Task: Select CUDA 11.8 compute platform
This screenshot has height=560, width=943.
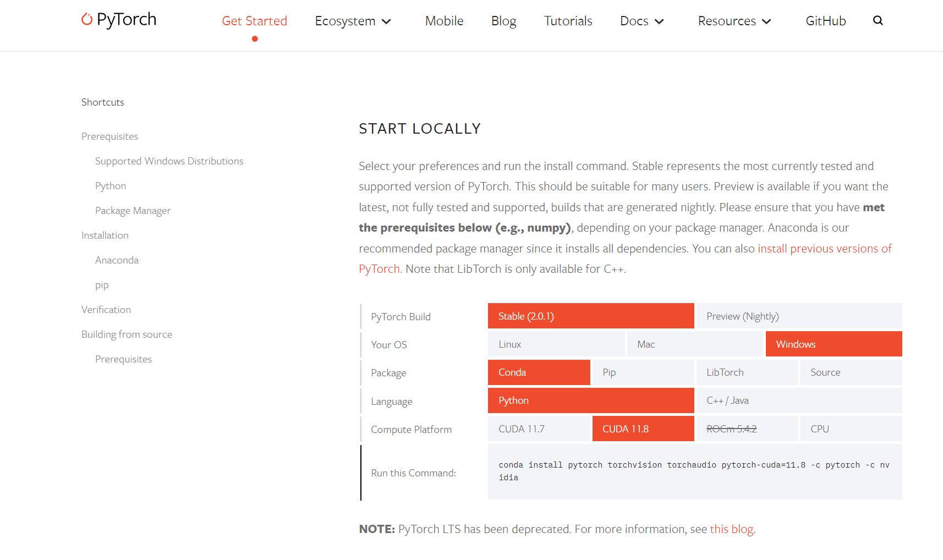Action: pos(643,429)
